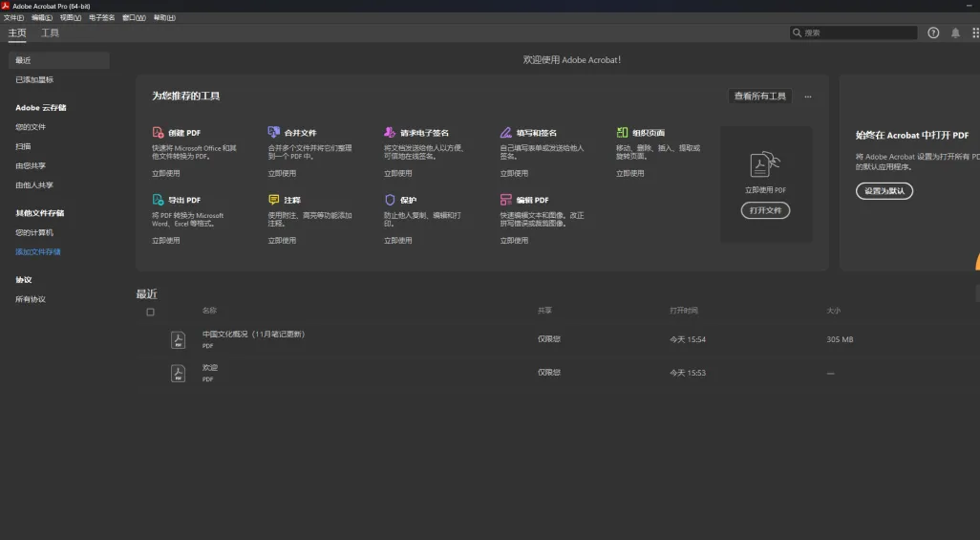Click the 组织页面 tool icon
This screenshot has width=980, height=540.
click(x=622, y=132)
